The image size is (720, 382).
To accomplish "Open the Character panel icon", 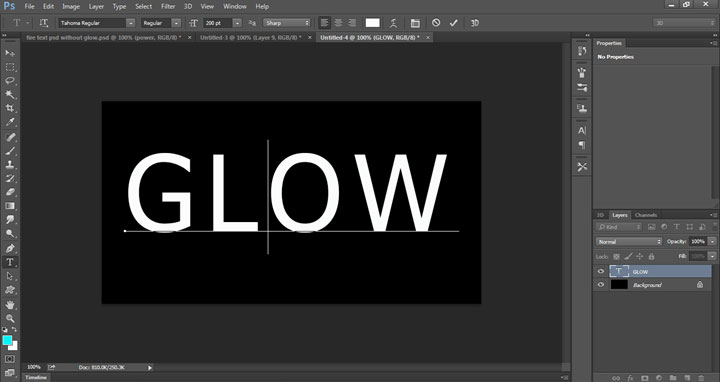I will (582, 130).
